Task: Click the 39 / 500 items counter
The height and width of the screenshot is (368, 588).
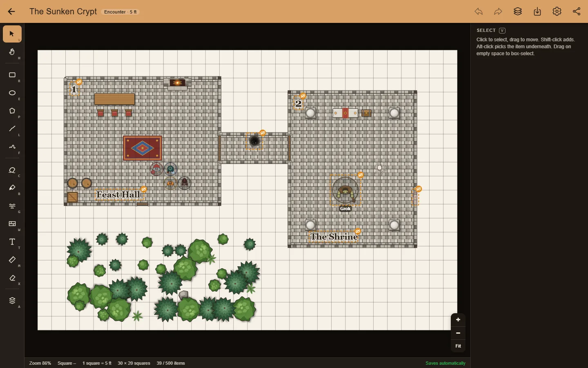Action: [171, 363]
